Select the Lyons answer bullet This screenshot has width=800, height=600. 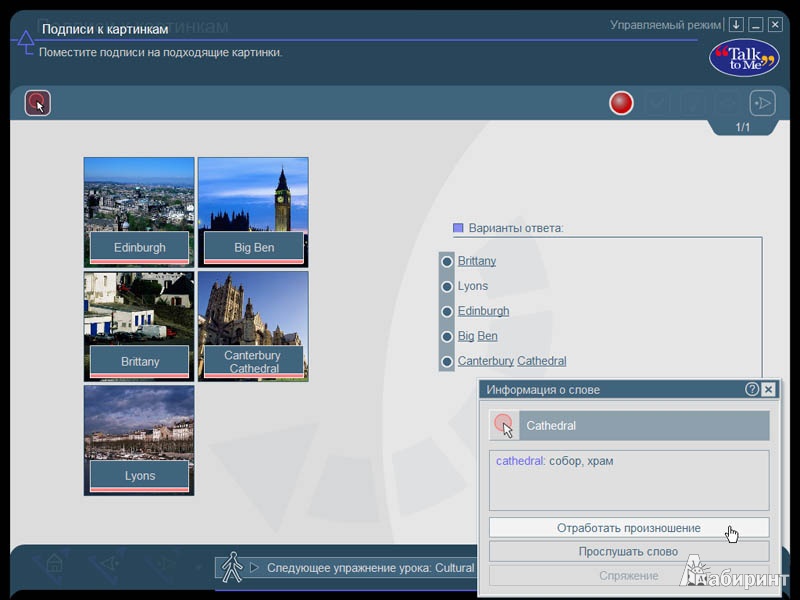click(x=447, y=287)
